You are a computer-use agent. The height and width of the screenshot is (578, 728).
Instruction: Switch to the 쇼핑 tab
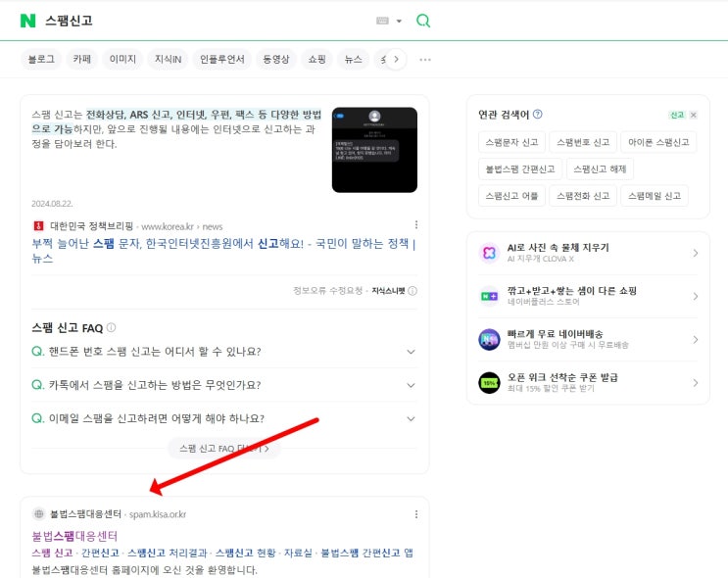[316, 60]
